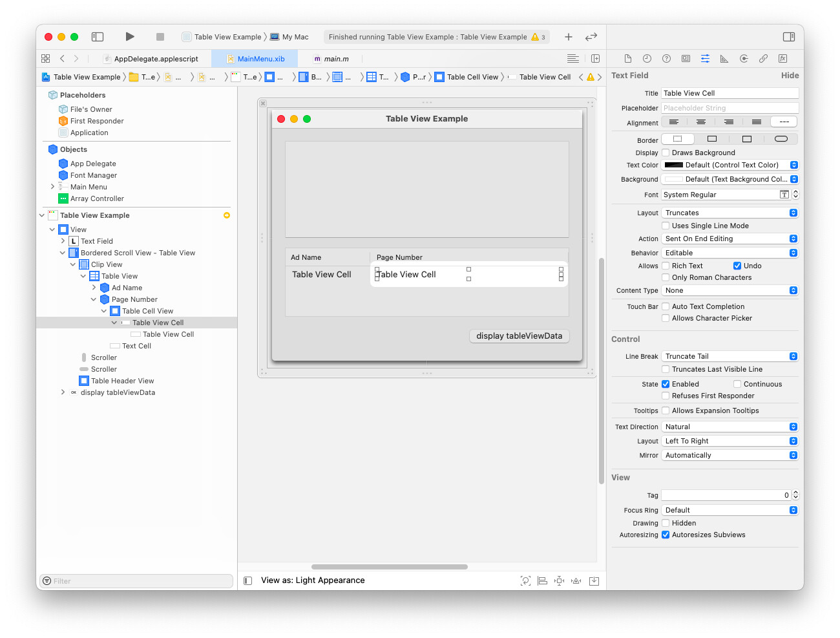Screen dimensions: 840x638
Task: Switch to MainMenu.xib tab
Action: coord(255,59)
